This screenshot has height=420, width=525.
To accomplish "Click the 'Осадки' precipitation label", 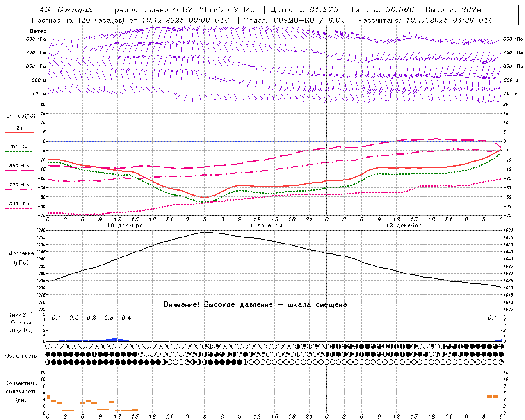I will [x=21, y=322].
